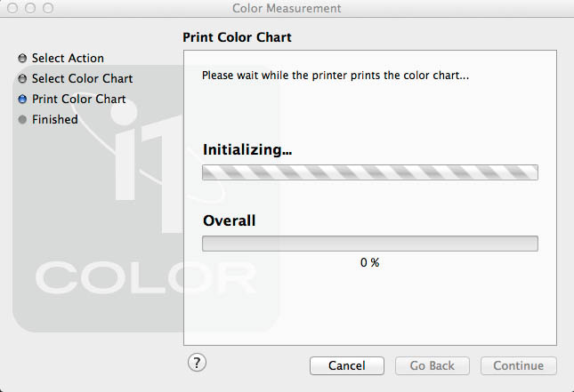The width and height of the screenshot is (574, 392).
Task: Cancel the color chart printing
Action: pyautogui.click(x=346, y=365)
